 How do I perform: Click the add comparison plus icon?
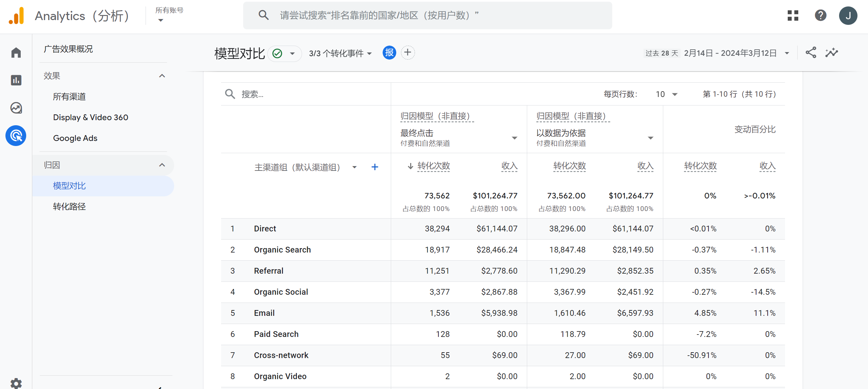(x=408, y=53)
